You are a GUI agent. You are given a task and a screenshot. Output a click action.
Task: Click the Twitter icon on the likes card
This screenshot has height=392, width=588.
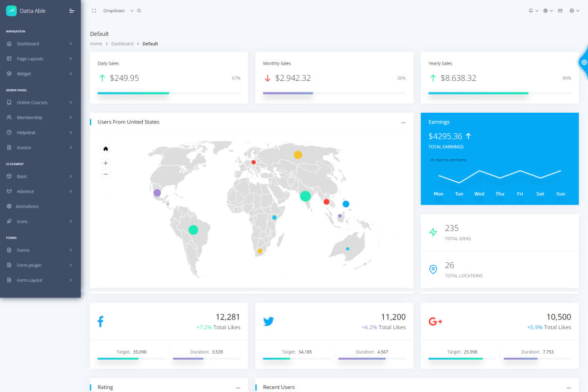pos(269,321)
